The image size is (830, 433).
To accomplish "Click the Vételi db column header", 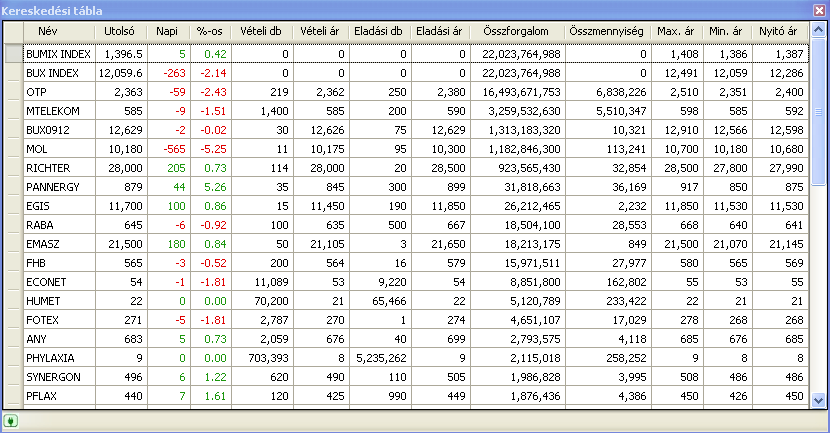I will pos(261,31).
